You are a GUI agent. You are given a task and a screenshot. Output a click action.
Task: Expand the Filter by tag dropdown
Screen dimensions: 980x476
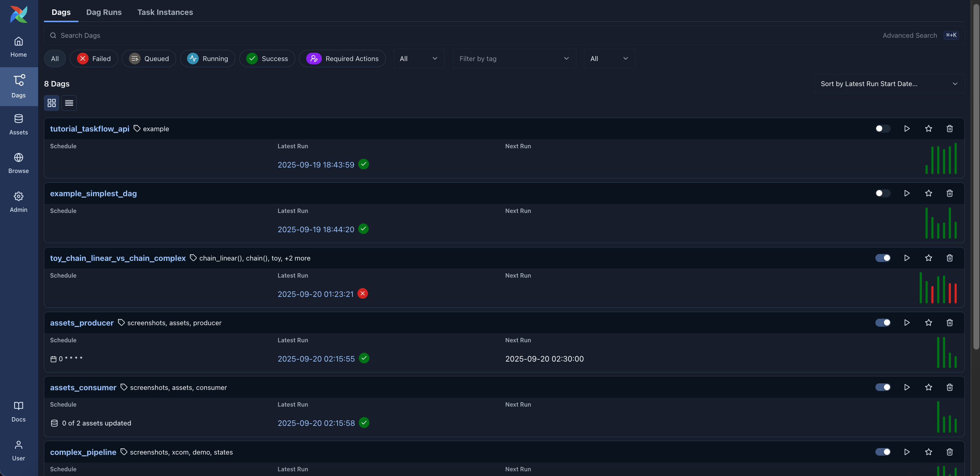pos(514,59)
